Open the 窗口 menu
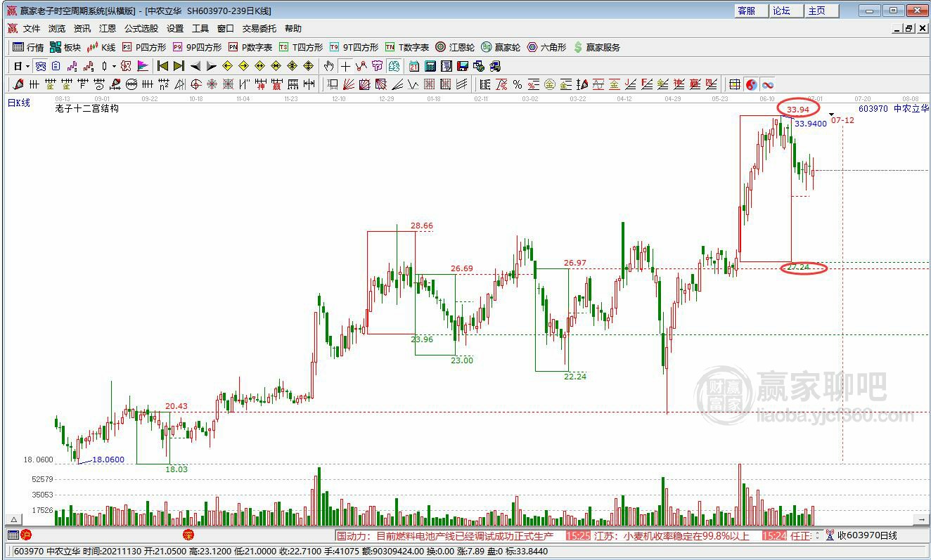The image size is (931, 560). [226, 29]
